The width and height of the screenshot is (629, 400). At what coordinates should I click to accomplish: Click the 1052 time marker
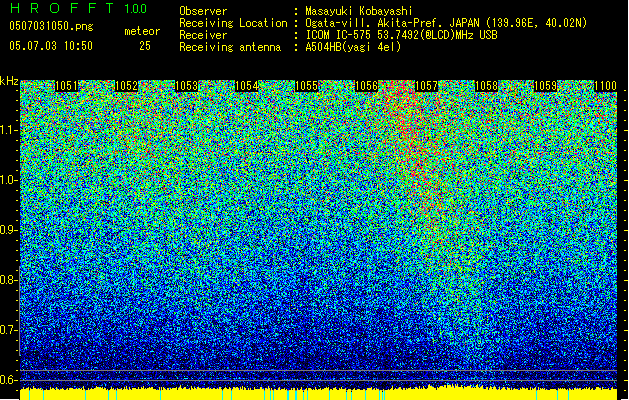pyautogui.click(x=126, y=86)
